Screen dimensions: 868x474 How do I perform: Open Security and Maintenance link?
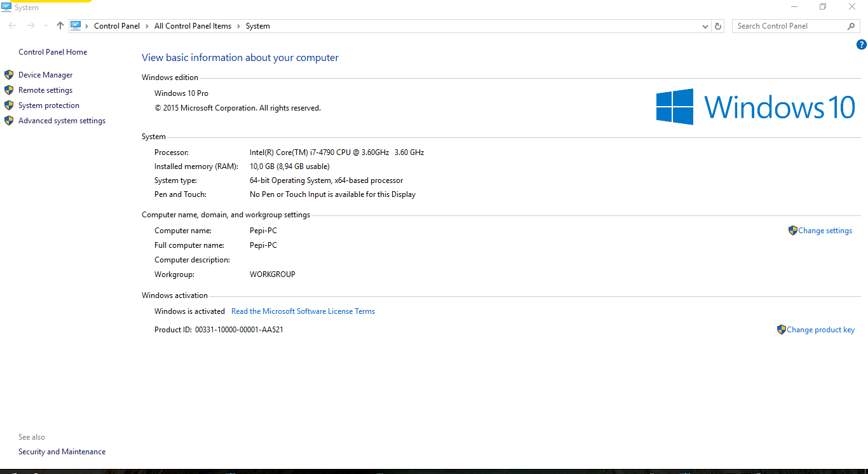[x=62, y=452]
